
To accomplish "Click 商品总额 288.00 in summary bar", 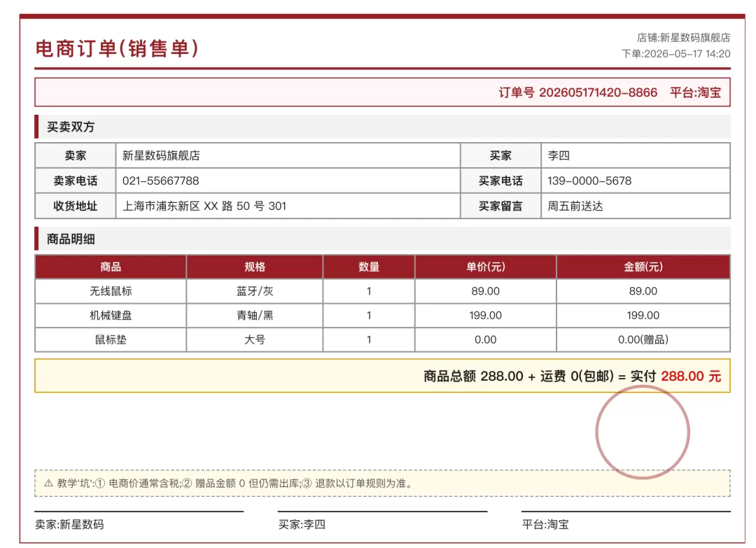I will (x=473, y=376).
